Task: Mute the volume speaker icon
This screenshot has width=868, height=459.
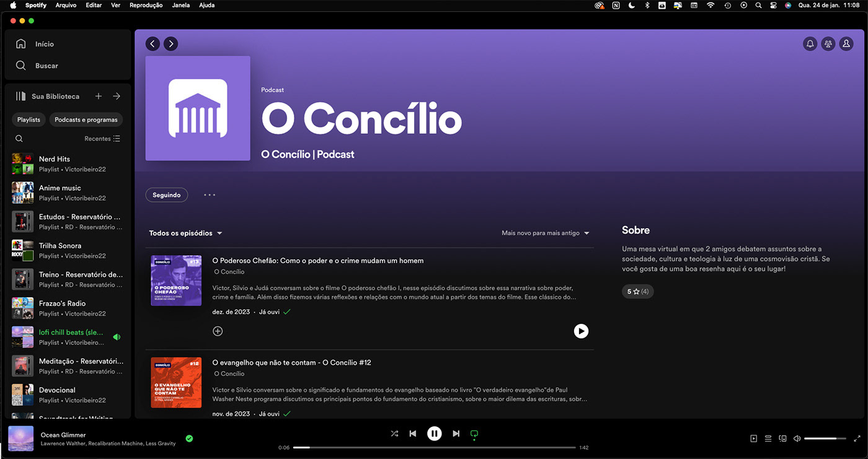Action: pos(797,439)
